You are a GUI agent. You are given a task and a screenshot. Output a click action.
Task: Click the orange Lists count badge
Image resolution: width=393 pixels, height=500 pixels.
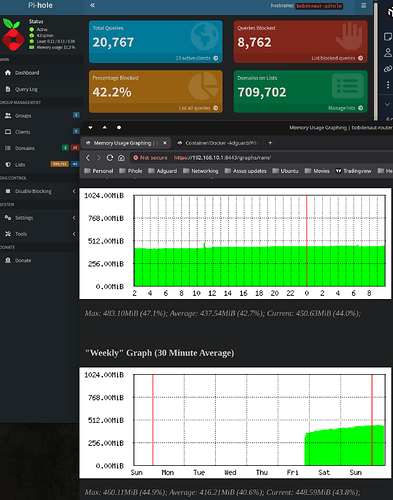click(x=60, y=164)
